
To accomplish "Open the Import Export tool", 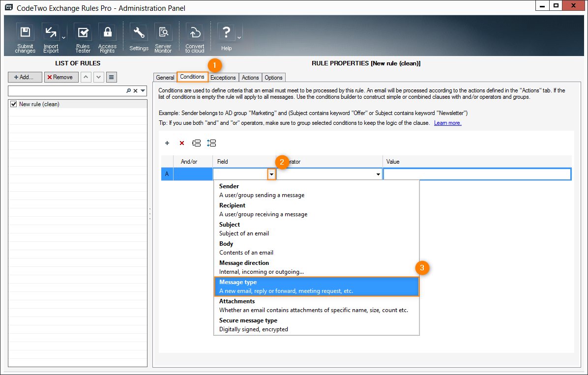I will coord(51,38).
